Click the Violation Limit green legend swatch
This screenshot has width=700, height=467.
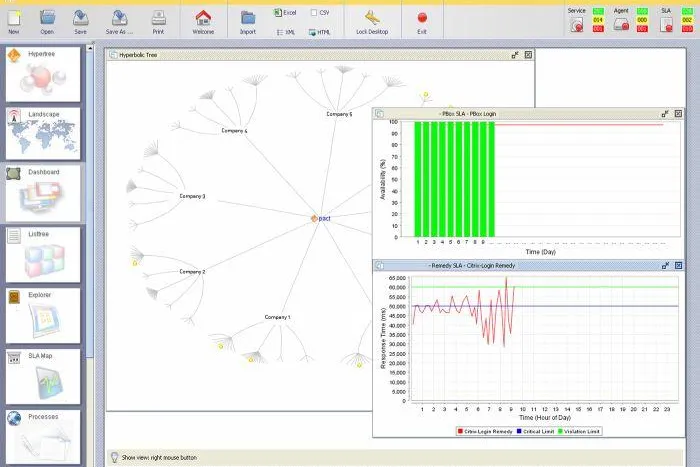point(561,431)
